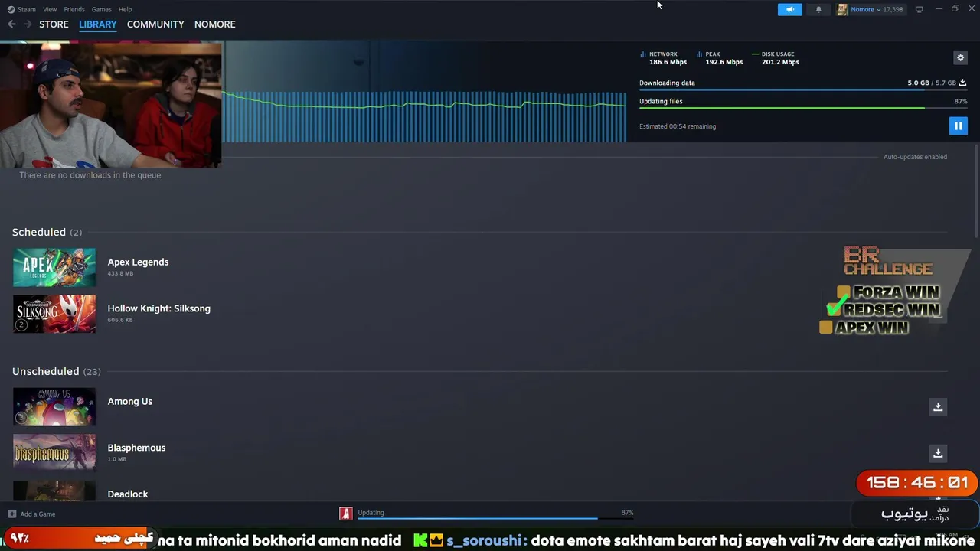The width and height of the screenshot is (980, 551).
Task: Open the Help menu
Action: [125, 9]
